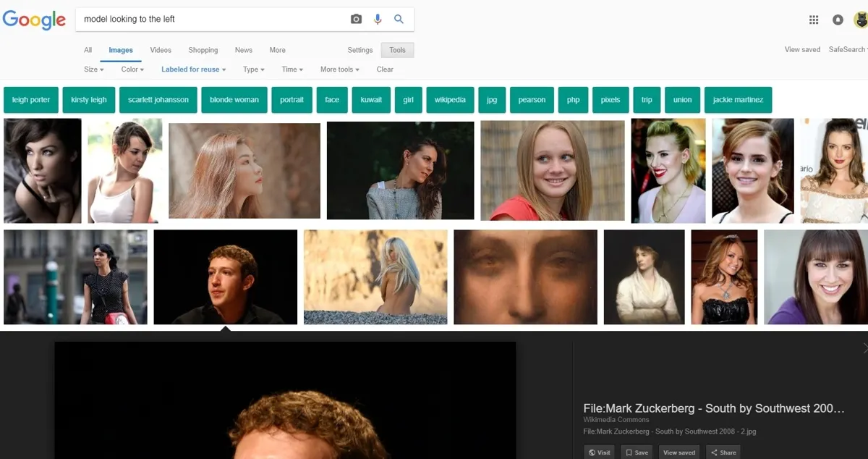Image resolution: width=868 pixels, height=459 pixels.
Task: Share the previewed image
Action: [x=723, y=452]
